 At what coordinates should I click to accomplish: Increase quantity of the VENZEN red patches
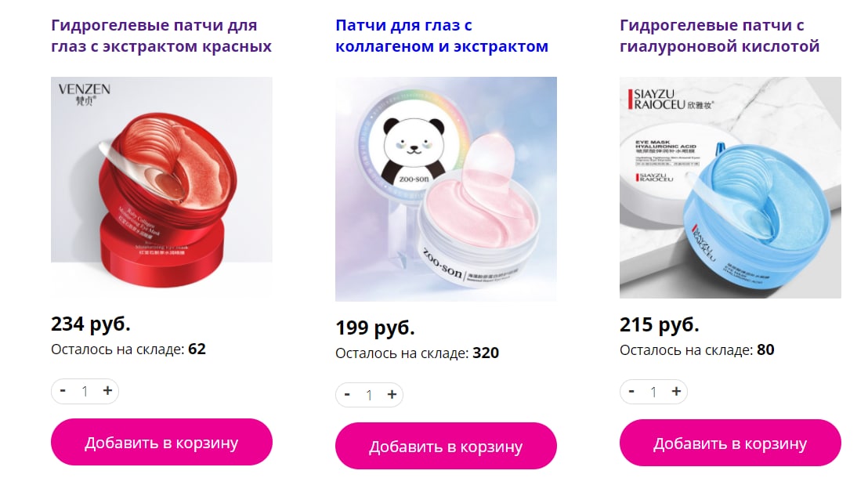pos(107,391)
